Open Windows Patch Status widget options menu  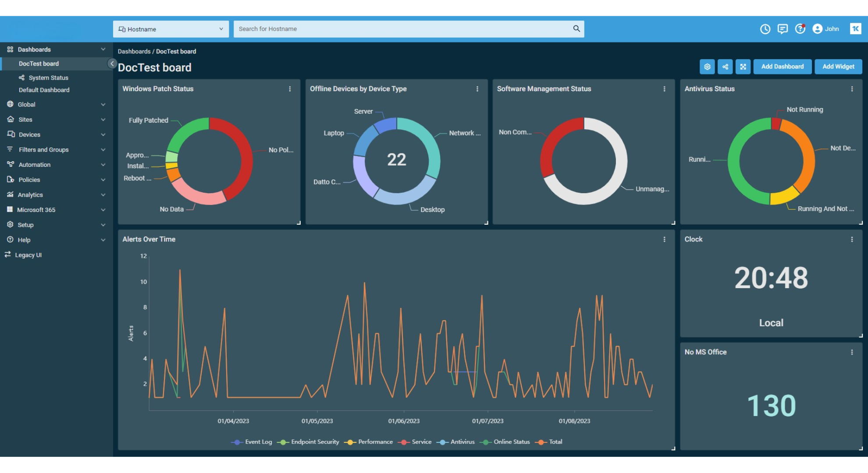290,89
